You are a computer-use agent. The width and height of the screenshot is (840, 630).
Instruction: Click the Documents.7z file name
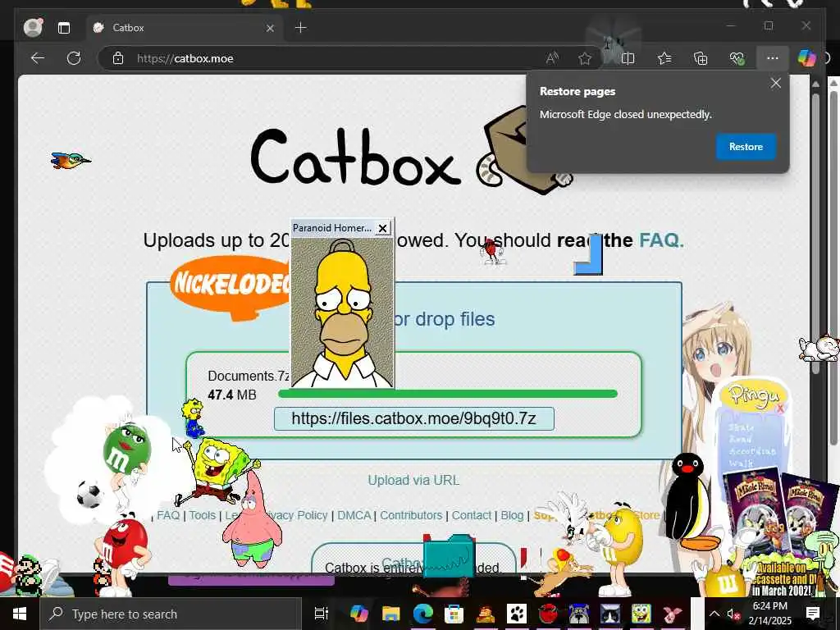249,376
